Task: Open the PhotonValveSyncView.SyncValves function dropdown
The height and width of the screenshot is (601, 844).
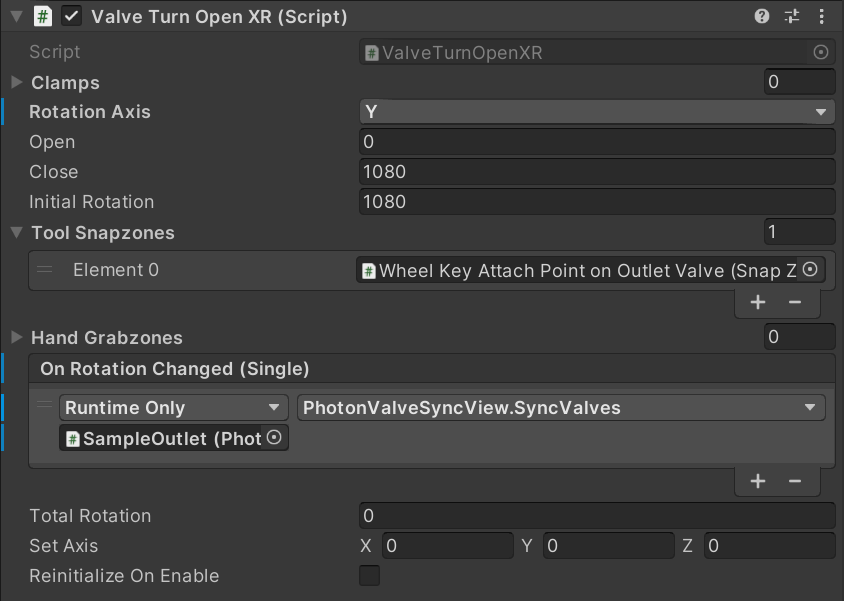Action: pyautogui.click(x=560, y=408)
